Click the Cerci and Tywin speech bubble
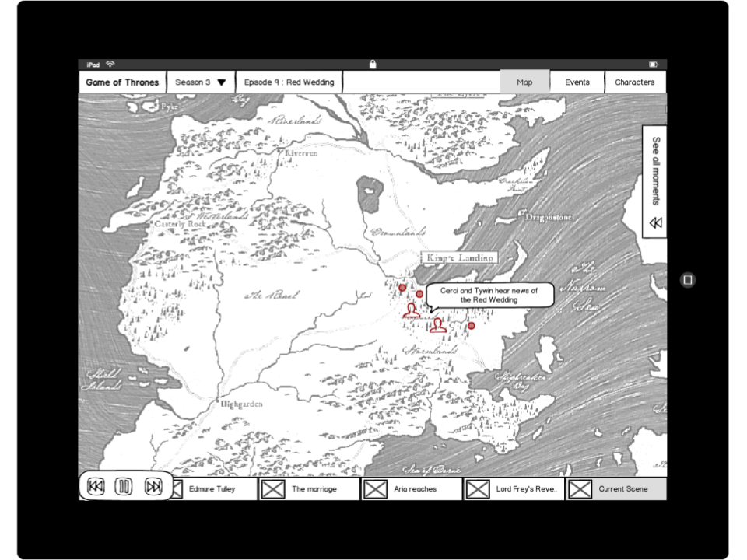747x560 pixels. (x=489, y=296)
